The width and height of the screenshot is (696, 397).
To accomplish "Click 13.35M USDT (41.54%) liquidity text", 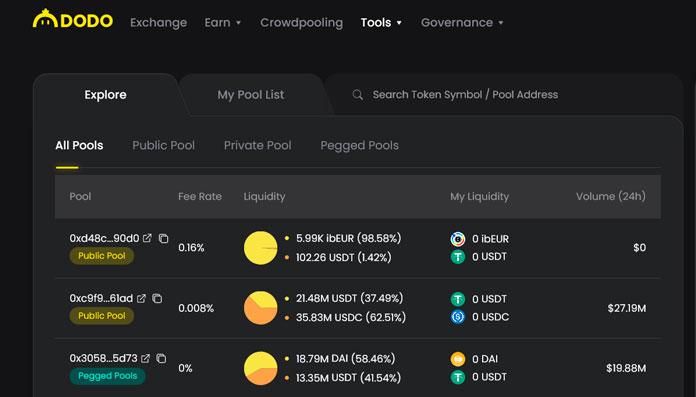I will [348, 378].
